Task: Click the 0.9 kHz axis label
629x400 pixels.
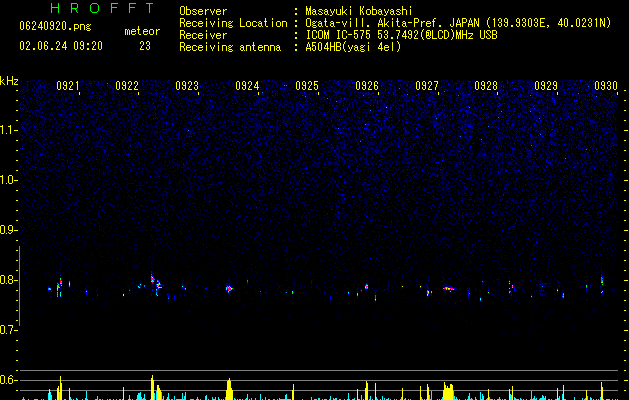Action: [8, 230]
